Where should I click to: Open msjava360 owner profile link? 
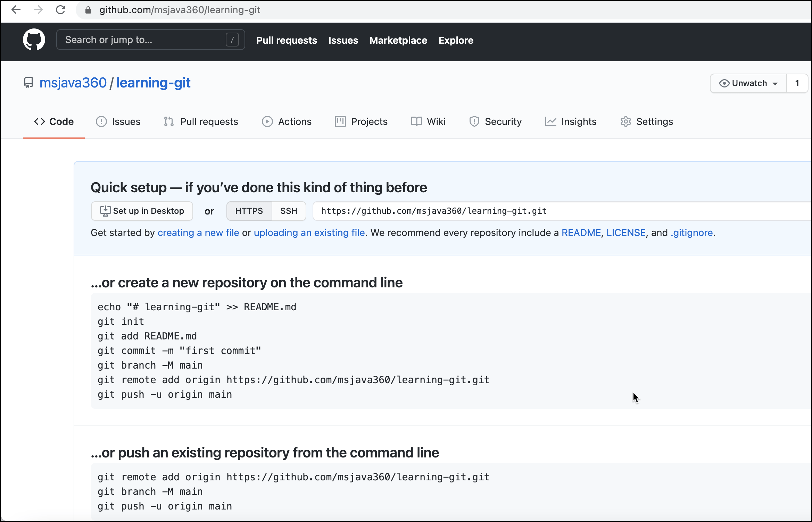[73, 83]
